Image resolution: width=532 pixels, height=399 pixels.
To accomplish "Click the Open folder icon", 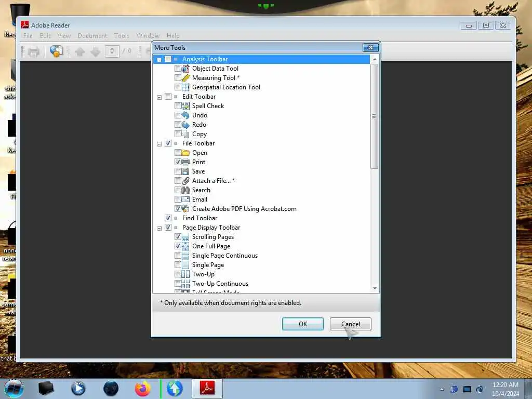I will pos(185,153).
